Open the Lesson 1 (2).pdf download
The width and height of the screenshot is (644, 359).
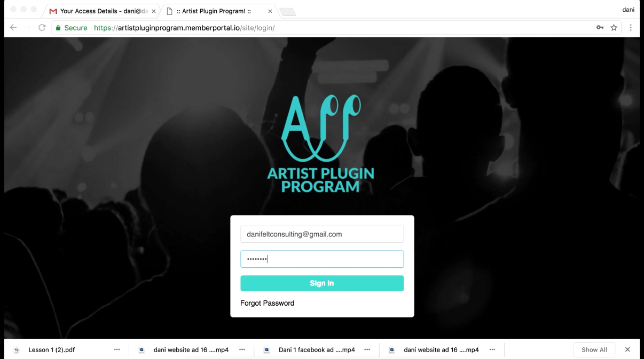(51, 350)
